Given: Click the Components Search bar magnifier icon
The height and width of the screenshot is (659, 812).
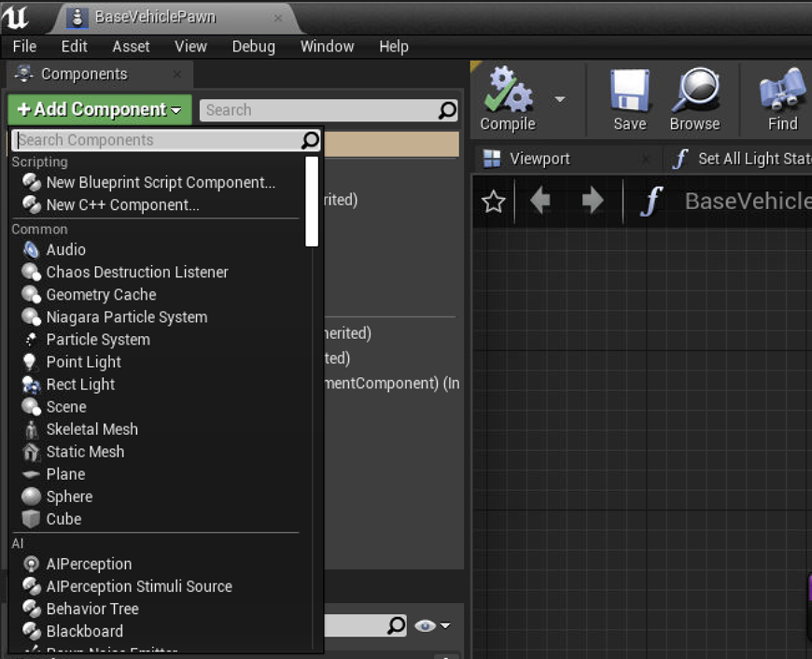Looking at the screenshot, I should 447,110.
